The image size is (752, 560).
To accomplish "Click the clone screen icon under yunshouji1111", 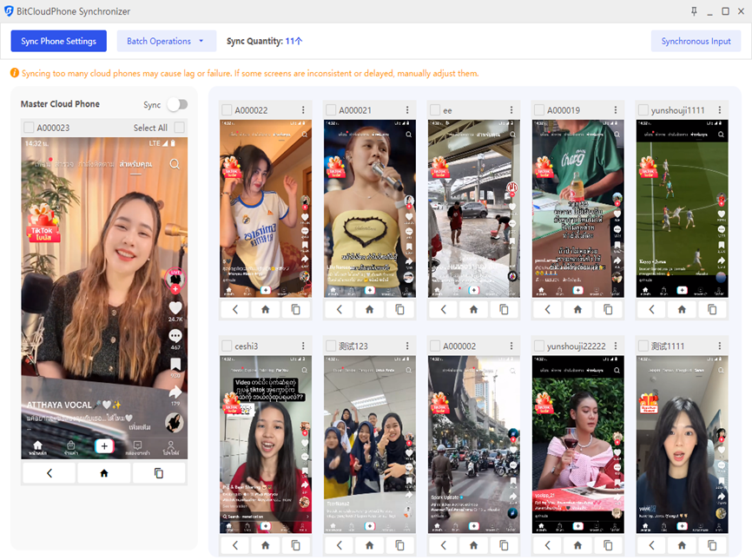I will 712,308.
